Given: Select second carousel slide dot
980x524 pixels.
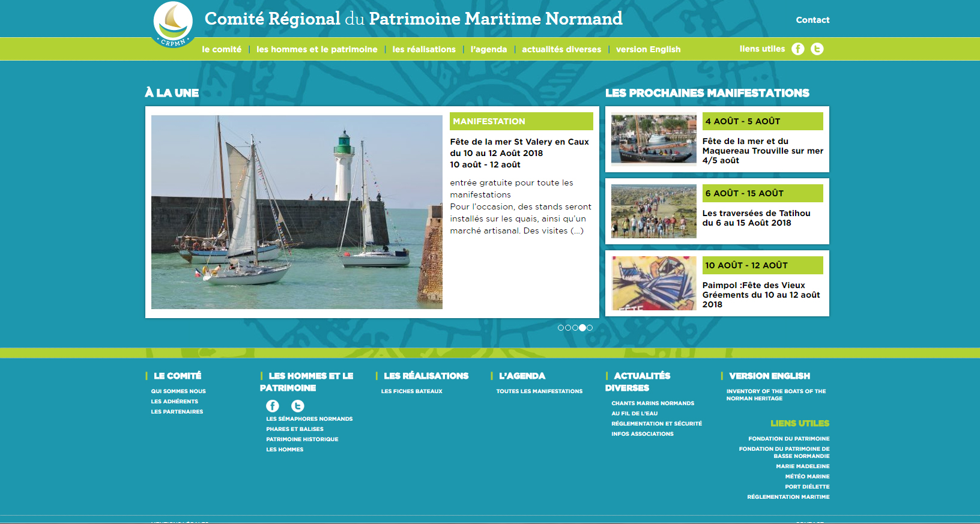Looking at the screenshot, I should pos(568,328).
